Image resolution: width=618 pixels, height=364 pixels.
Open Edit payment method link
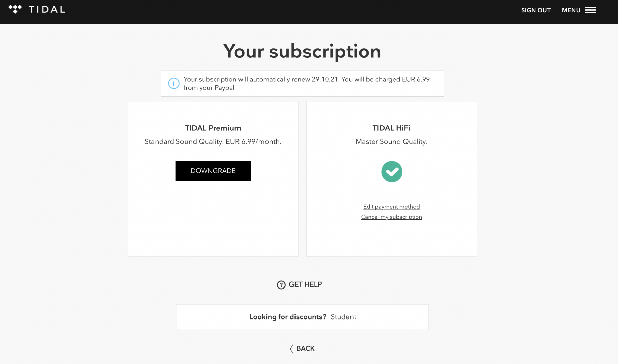pyautogui.click(x=391, y=207)
